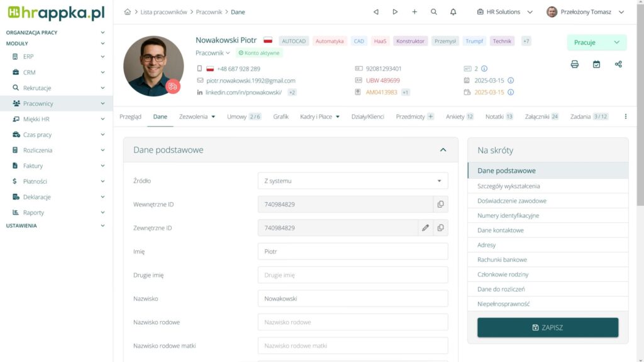The height and width of the screenshot is (362, 644).
Task: Click the employee profile photo
Action: tap(153, 66)
